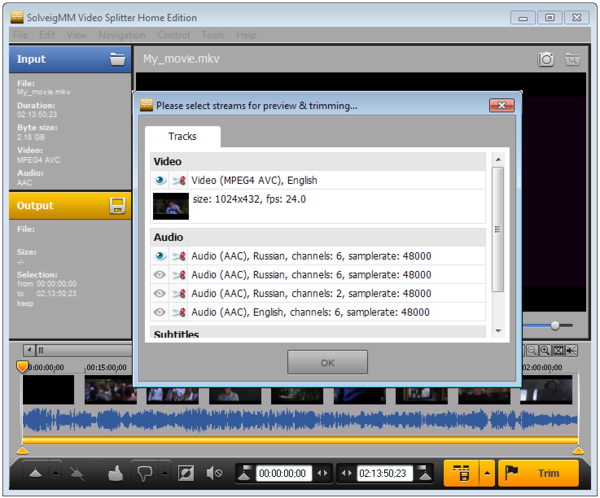Viewport: 600px width, 498px height.
Task: Open the snapshots folder icon beside camera
Action: click(572, 59)
